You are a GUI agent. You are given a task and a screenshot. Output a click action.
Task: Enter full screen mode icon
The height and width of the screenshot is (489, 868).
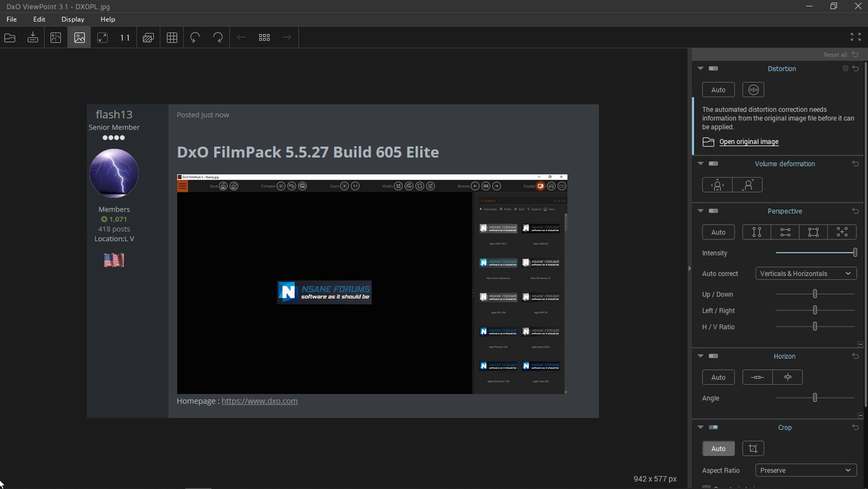coord(856,37)
